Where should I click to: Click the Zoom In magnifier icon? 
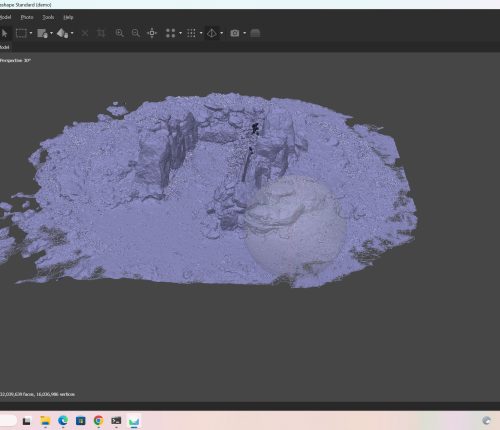pyautogui.click(x=119, y=33)
